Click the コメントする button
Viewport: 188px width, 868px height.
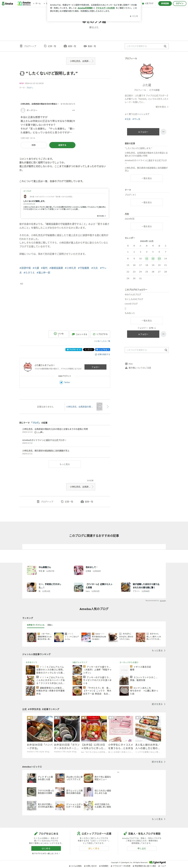(x=79, y=334)
